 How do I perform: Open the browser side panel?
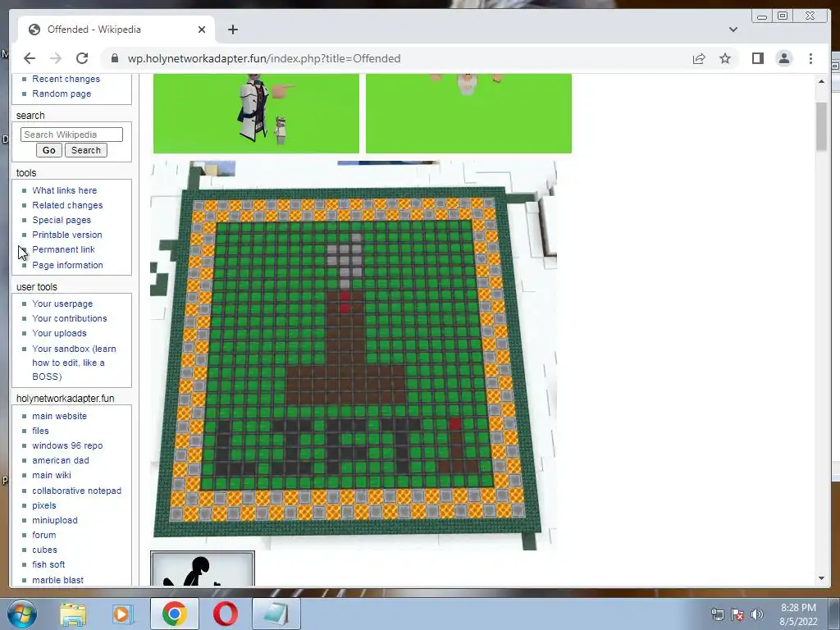[757, 58]
